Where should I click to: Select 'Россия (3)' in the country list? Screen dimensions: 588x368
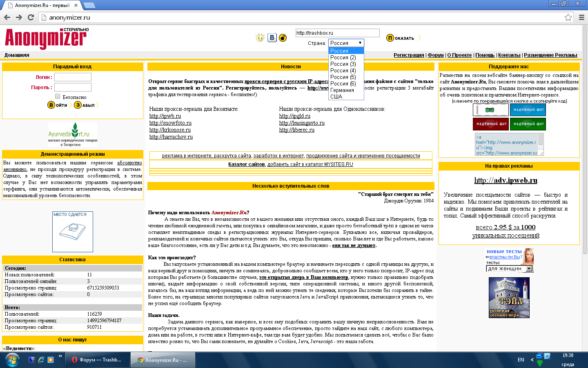coord(346,64)
